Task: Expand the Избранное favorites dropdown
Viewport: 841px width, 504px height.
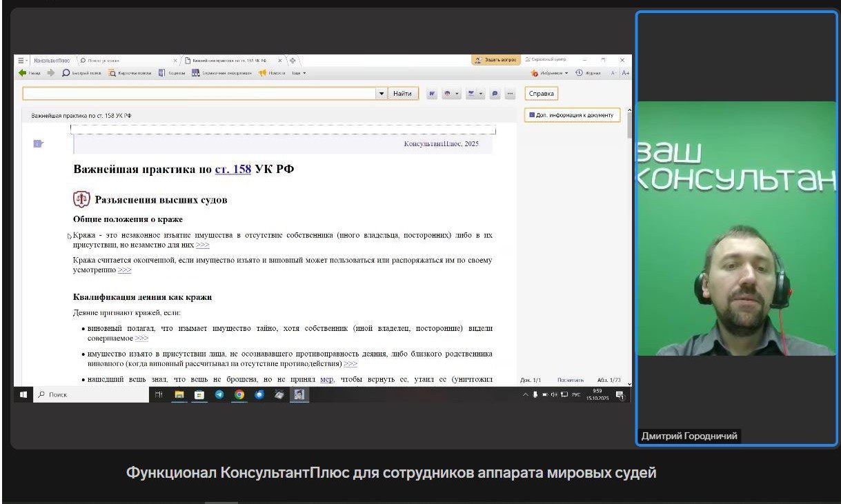Action: [x=566, y=73]
